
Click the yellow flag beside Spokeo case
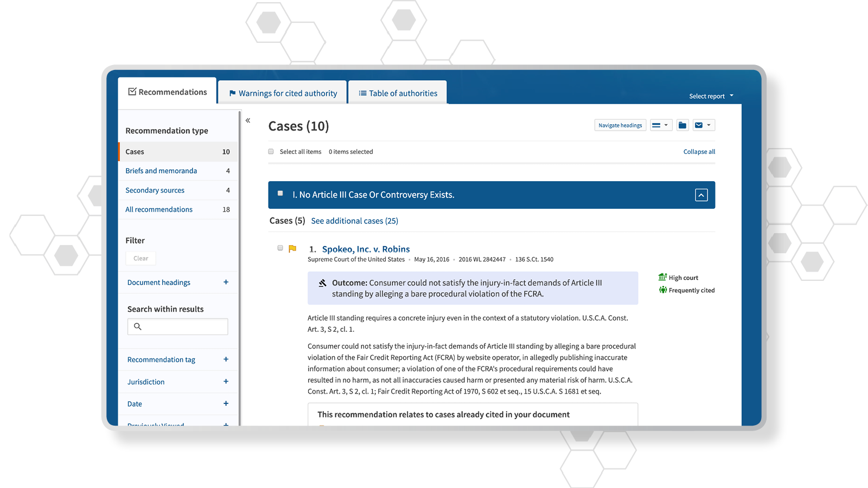pyautogui.click(x=292, y=249)
